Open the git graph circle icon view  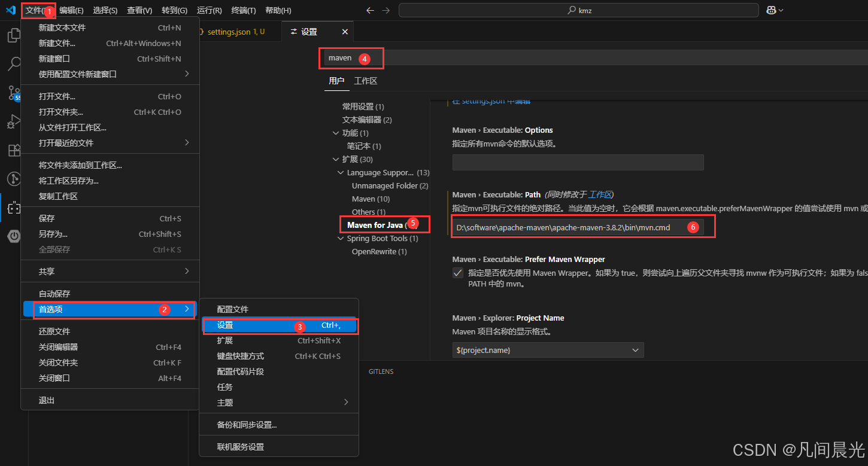(14, 179)
